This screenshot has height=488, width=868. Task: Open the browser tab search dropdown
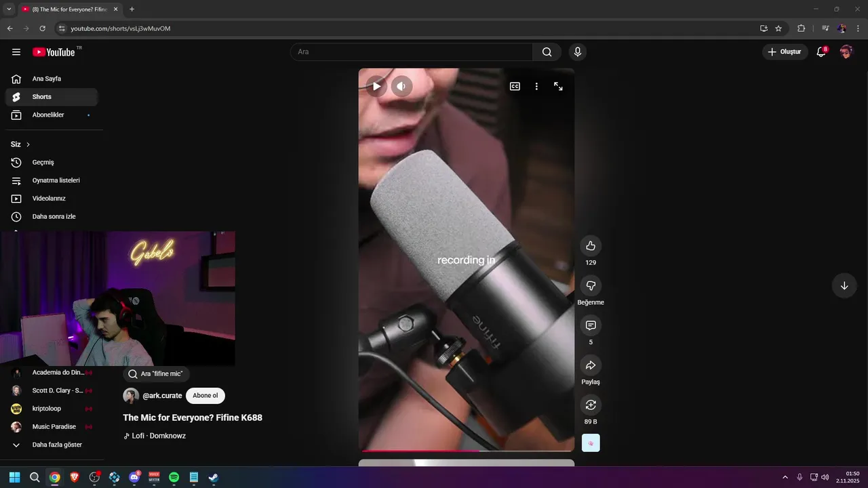(x=9, y=9)
